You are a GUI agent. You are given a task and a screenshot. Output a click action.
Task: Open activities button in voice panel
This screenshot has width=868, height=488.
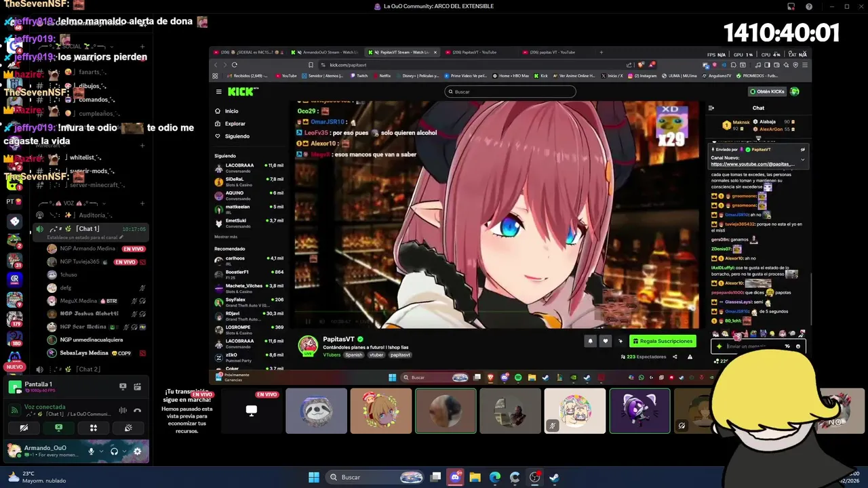tap(94, 428)
